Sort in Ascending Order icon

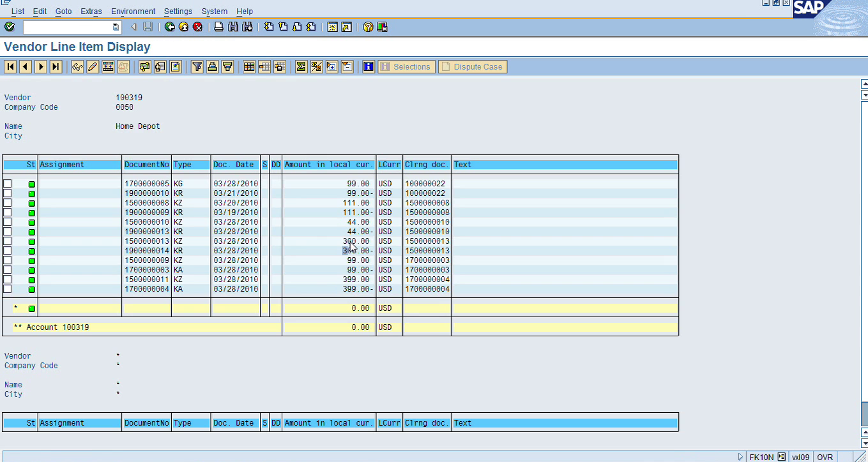212,66
